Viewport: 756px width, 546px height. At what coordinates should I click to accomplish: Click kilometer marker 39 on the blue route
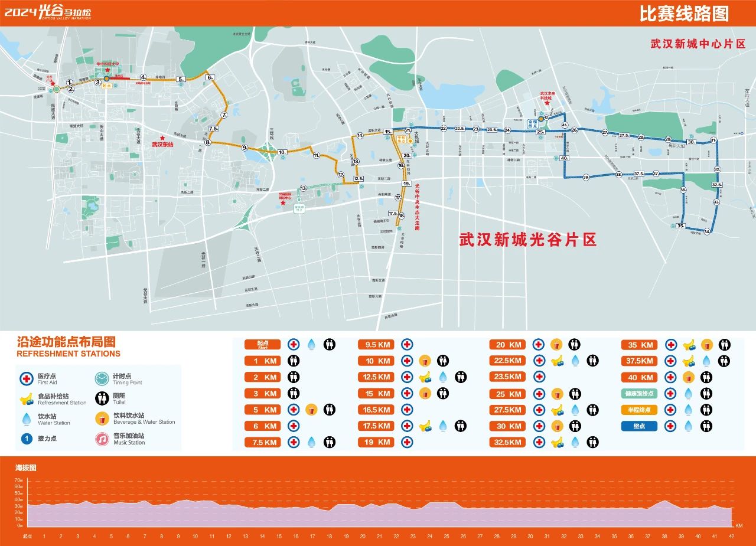[x=585, y=177]
